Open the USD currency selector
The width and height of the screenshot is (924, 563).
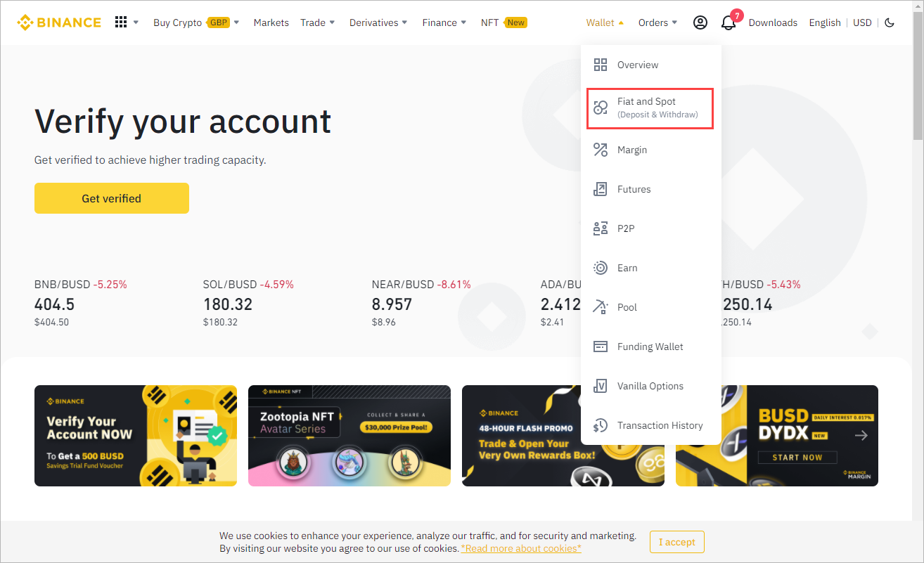(862, 22)
